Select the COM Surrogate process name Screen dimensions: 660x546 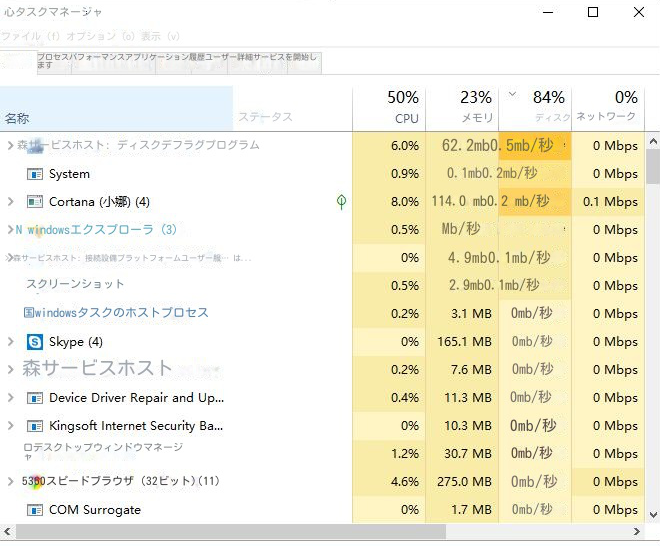[95, 510]
